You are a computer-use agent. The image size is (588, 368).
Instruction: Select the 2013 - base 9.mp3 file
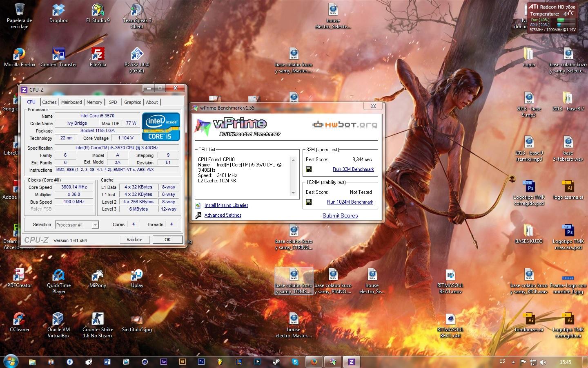coord(529,104)
